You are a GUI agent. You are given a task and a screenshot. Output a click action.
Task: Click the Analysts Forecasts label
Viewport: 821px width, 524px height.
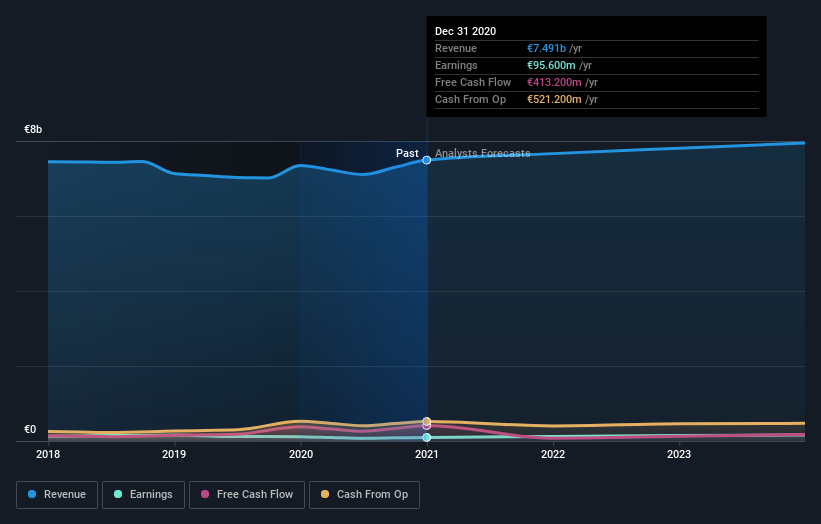pyautogui.click(x=483, y=153)
